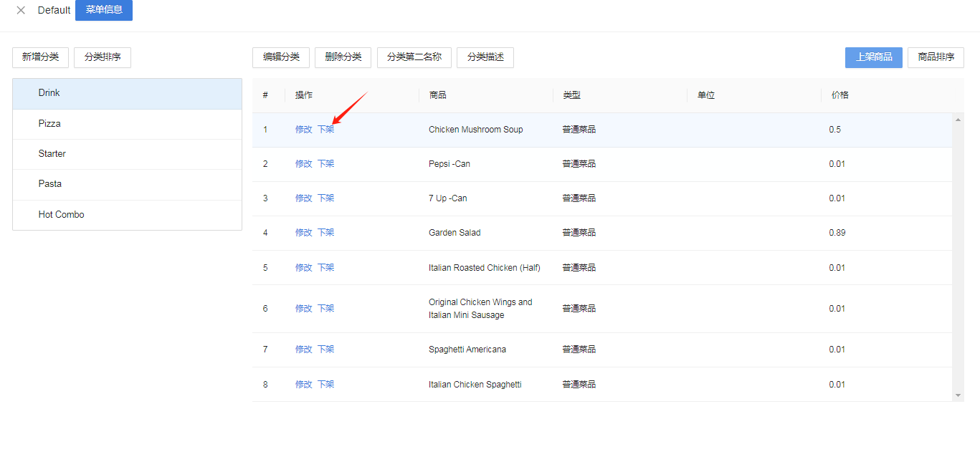980x462 pixels.
Task: Click 下架 for Garden Salad
Action: [x=326, y=233]
